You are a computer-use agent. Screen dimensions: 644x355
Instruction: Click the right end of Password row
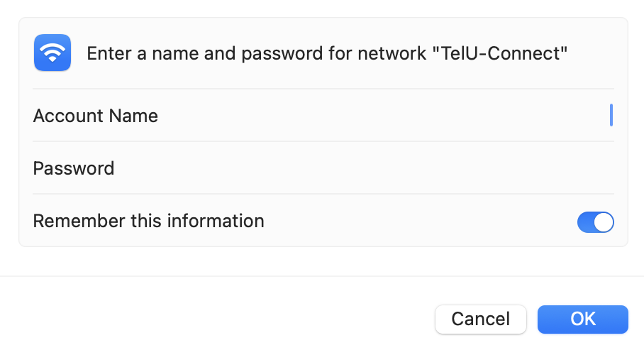[x=592, y=168]
